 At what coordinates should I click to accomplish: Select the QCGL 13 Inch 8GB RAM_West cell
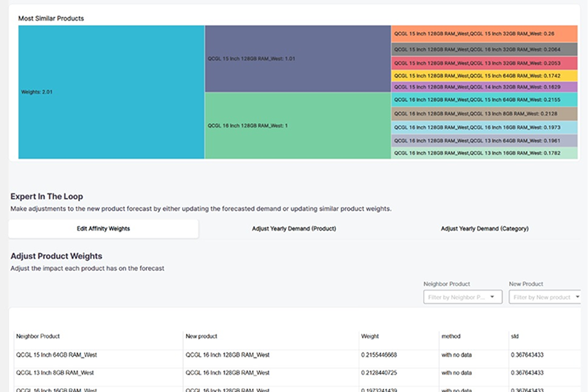(99, 373)
